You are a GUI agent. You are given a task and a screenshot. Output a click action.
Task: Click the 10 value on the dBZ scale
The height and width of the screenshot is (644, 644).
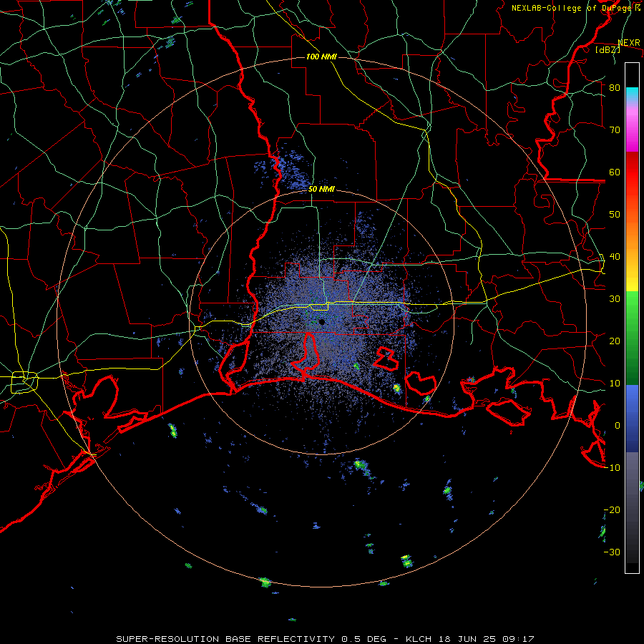615,384
